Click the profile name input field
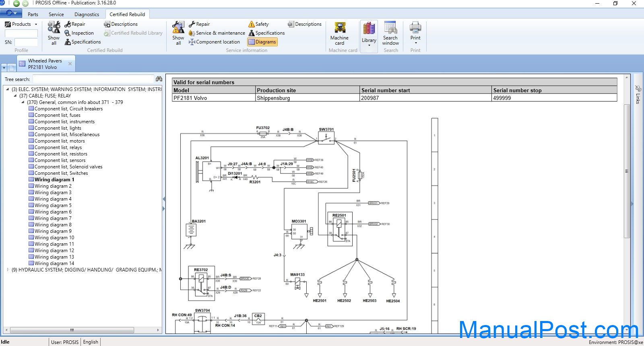This screenshot has height=346, width=644. [x=21, y=33]
